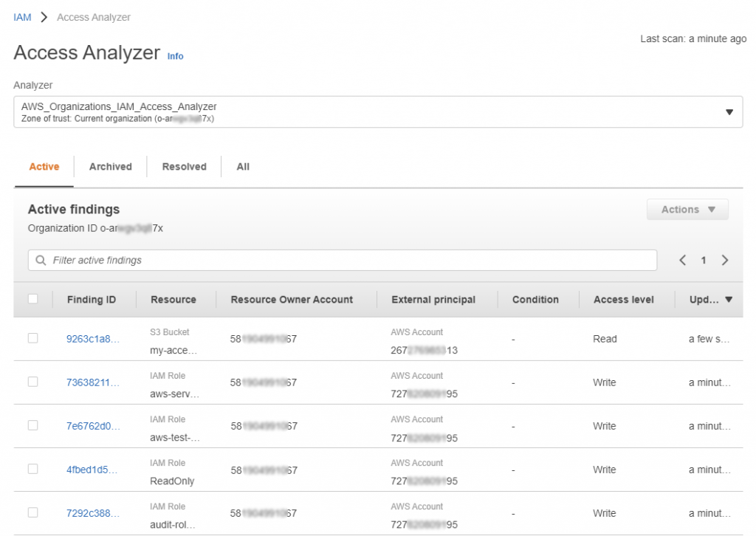
Task: Go to next page of findings
Action: point(725,261)
